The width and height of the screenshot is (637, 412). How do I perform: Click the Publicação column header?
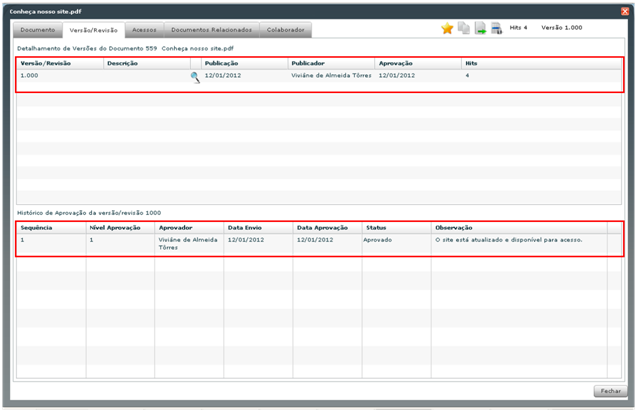[245, 63]
